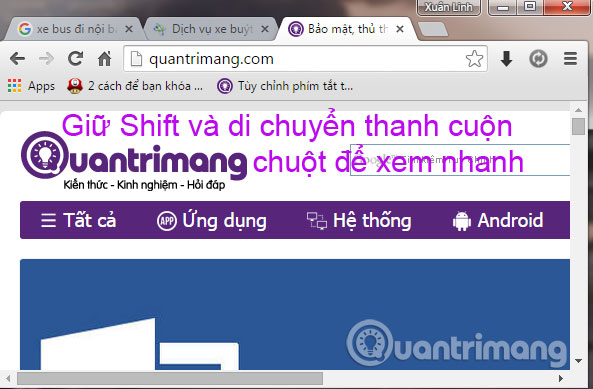Reload the current page
593x389 pixels.
click(75, 59)
